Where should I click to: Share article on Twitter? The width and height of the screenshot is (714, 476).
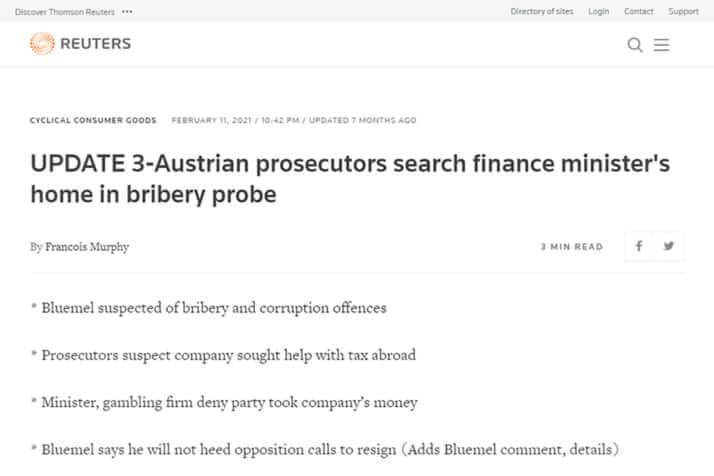point(668,246)
